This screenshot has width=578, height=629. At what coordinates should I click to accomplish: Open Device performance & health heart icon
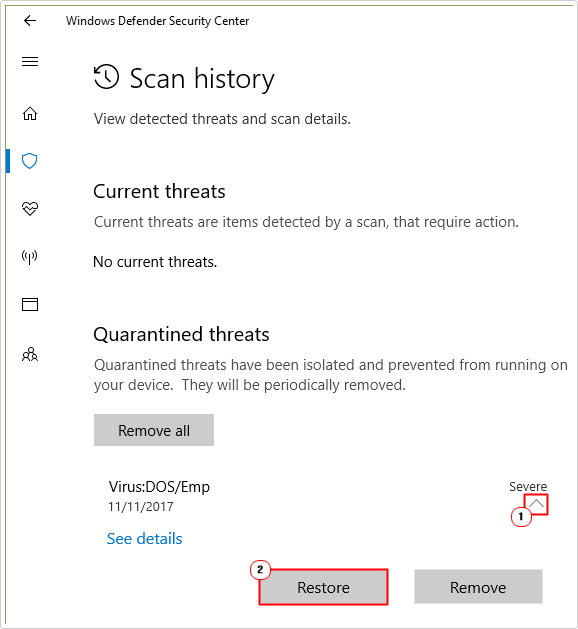coord(30,208)
